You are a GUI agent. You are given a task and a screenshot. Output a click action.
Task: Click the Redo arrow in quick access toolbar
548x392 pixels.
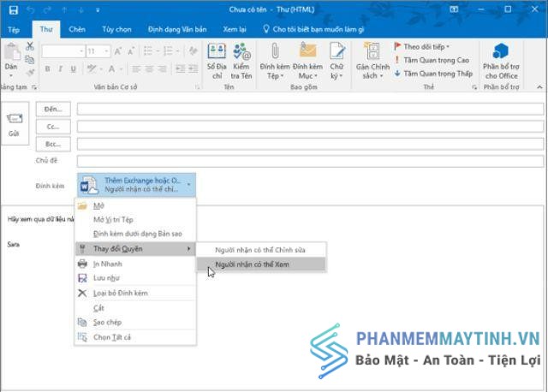[x=47, y=9]
